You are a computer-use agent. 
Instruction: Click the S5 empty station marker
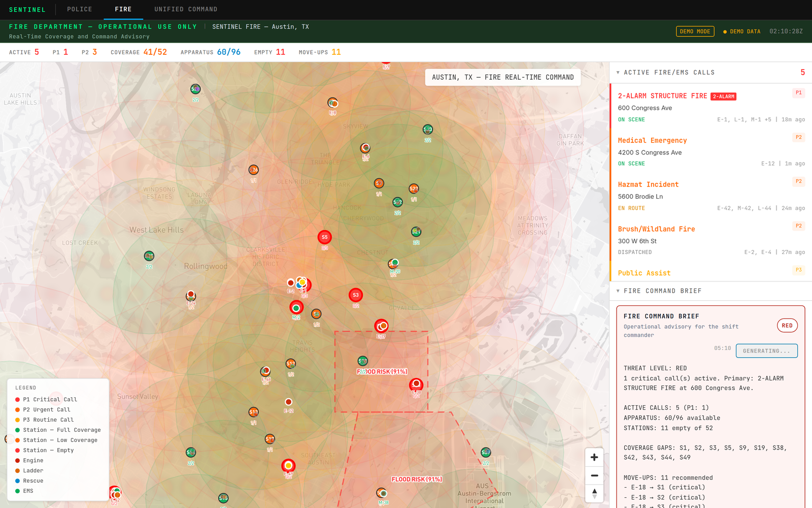[x=325, y=237]
